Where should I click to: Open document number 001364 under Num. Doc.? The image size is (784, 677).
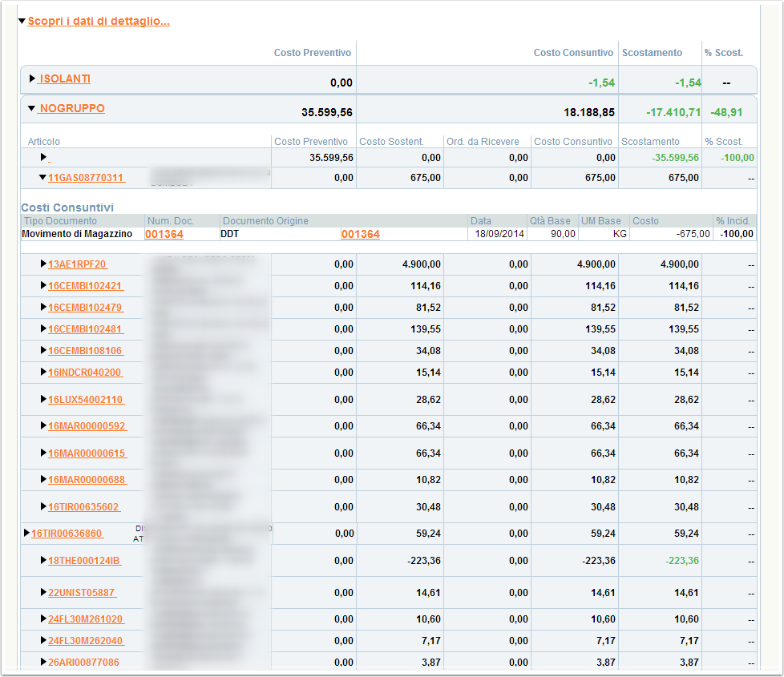click(164, 234)
